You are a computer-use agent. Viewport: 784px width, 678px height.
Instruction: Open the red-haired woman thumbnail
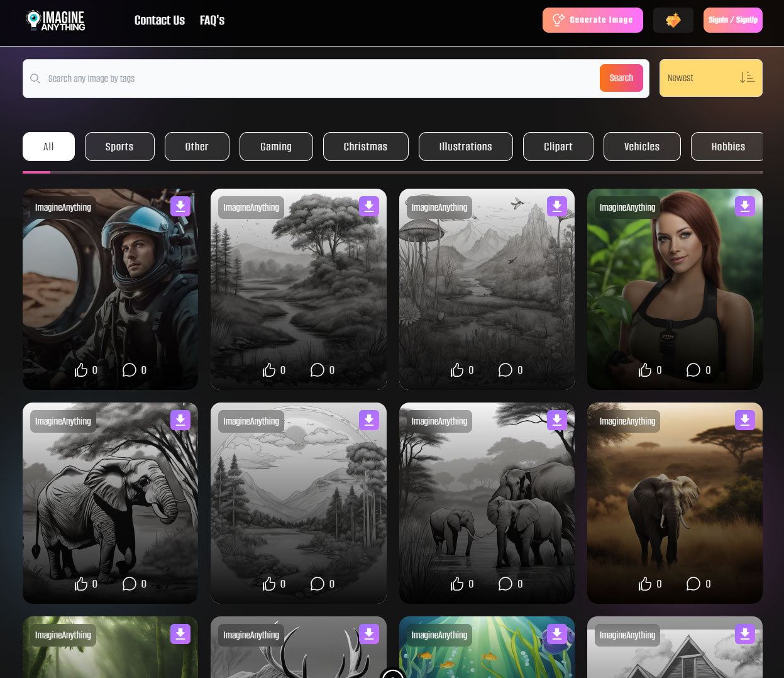point(675,289)
